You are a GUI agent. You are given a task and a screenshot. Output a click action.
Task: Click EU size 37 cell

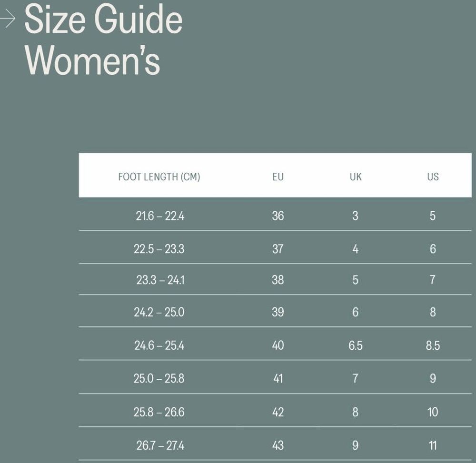(x=278, y=249)
